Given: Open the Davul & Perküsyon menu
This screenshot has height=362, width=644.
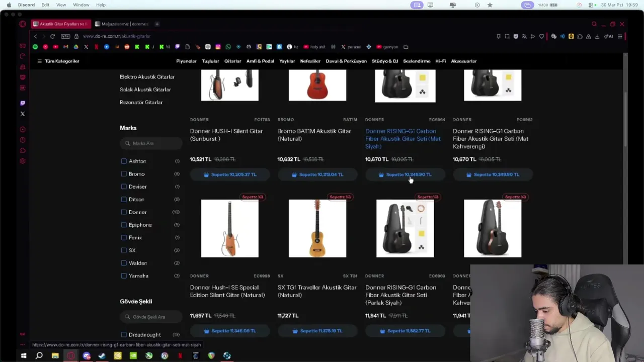Looking at the screenshot, I should pyautogui.click(x=346, y=61).
